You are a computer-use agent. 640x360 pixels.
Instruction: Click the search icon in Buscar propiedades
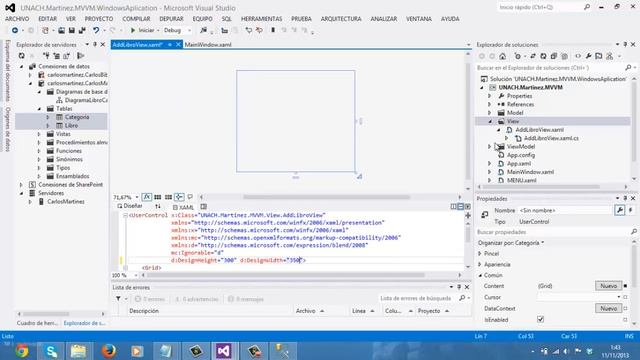tap(633, 232)
